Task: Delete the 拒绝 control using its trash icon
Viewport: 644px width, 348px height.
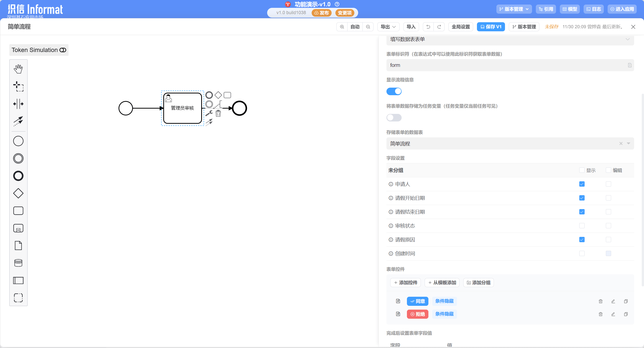Action: [601, 314]
